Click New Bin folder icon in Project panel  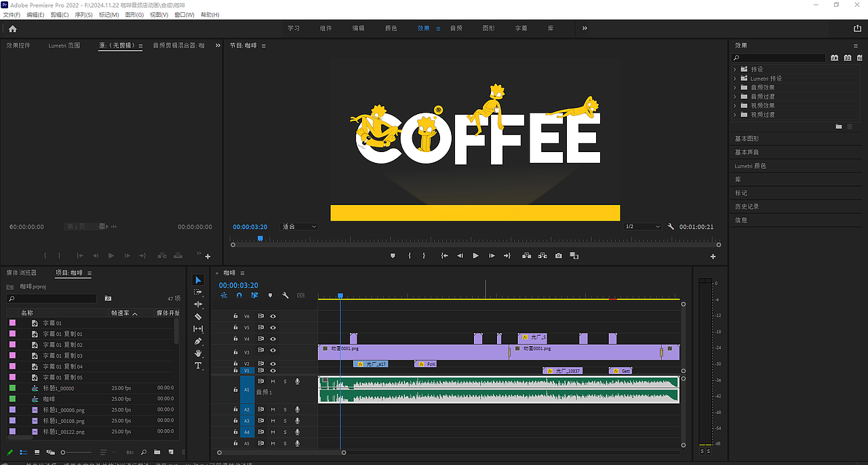coord(157,452)
